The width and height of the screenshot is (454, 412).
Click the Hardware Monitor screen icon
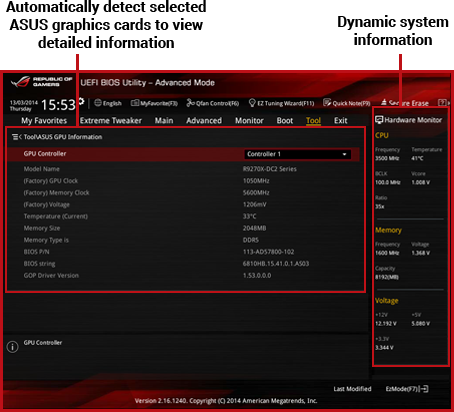[379, 120]
